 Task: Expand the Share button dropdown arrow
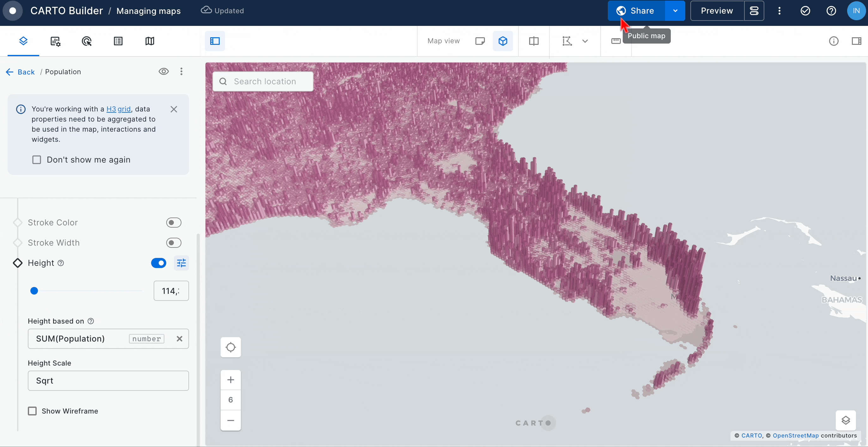pyautogui.click(x=675, y=11)
